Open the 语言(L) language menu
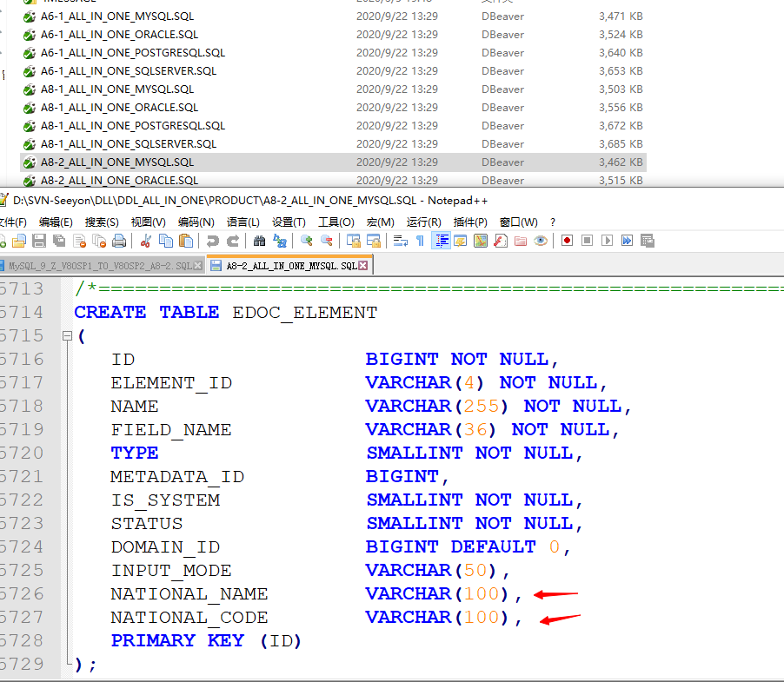This screenshot has width=784, height=682. pyautogui.click(x=243, y=222)
